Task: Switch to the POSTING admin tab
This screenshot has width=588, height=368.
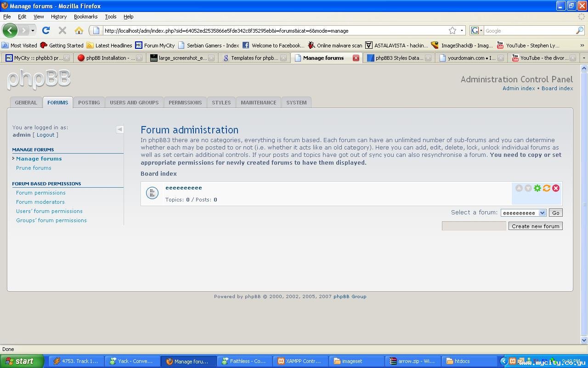Action: [89, 103]
